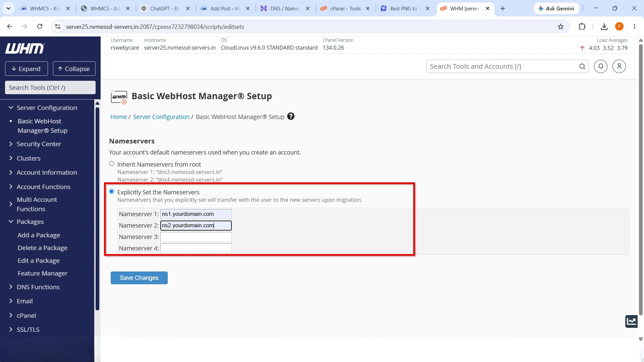The width and height of the screenshot is (644, 362).
Task: Click the Ask Gemini button
Action: [556, 8]
